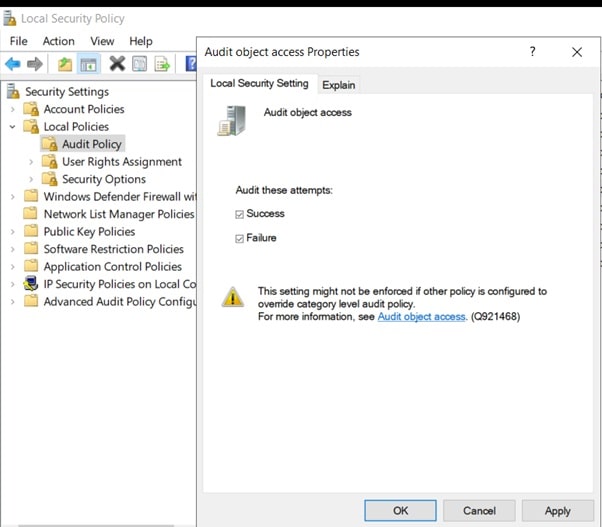The height and width of the screenshot is (527, 602).
Task: Click the Export List toolbar icon
Action: click(162, 64)
